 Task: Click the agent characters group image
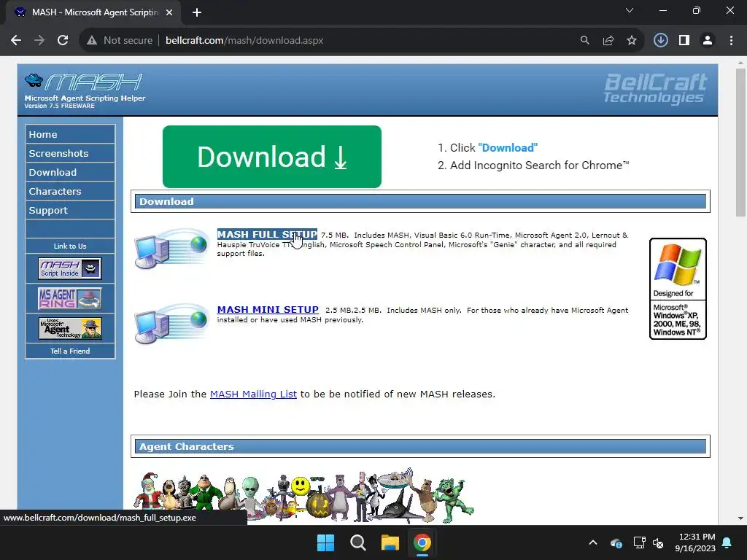[x=304, y=495]
